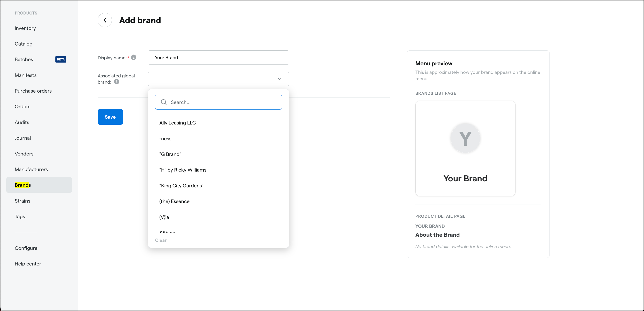Viewport: 644px width, 311px height.
Task: Go to Orders
Action: 23,107
